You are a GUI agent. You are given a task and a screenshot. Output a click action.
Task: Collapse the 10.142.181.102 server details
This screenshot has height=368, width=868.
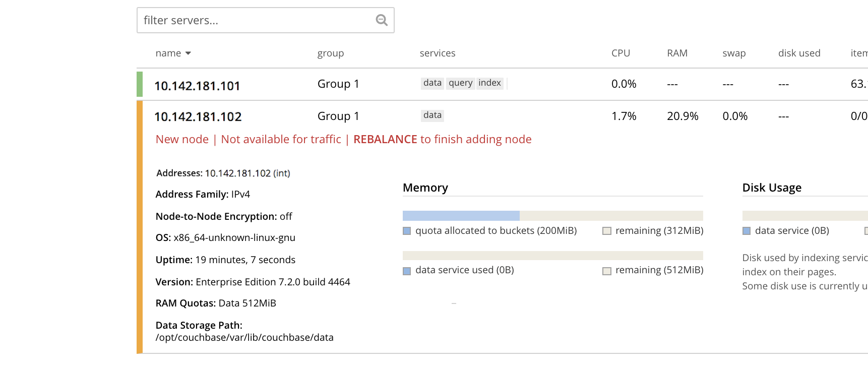pyautogui.click(x=198, y=117)
